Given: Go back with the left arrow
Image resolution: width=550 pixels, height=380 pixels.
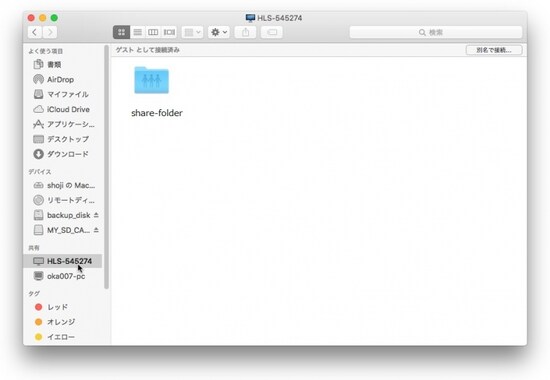Looking at the screenshot, I should pyautogui.click(x=34, y=32).
